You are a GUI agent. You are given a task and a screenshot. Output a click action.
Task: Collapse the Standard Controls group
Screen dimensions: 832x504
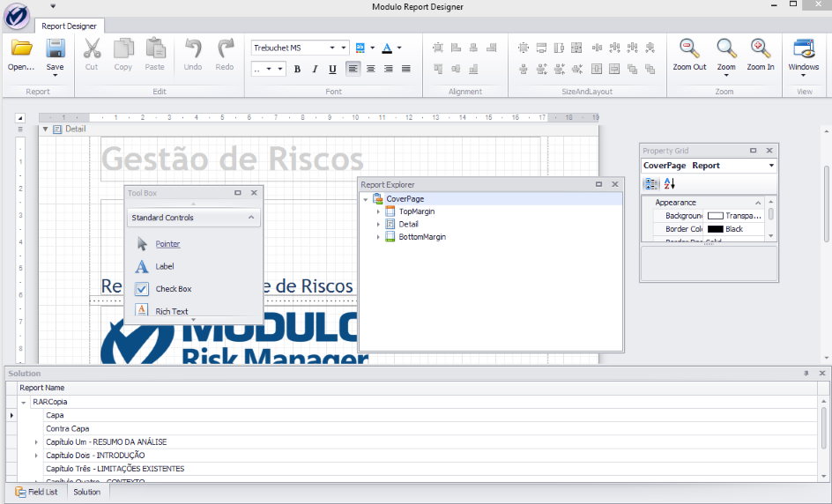251,218
